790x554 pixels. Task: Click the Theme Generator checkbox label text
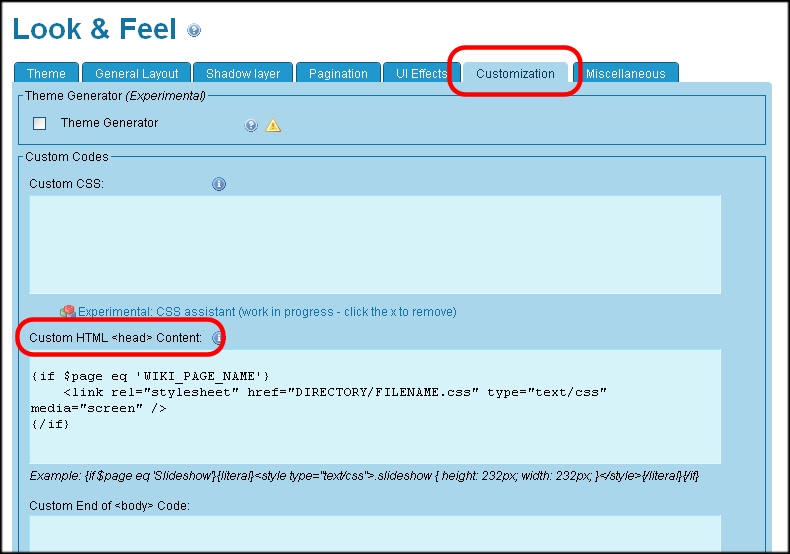pyautogui.click(x=109, y=123)
